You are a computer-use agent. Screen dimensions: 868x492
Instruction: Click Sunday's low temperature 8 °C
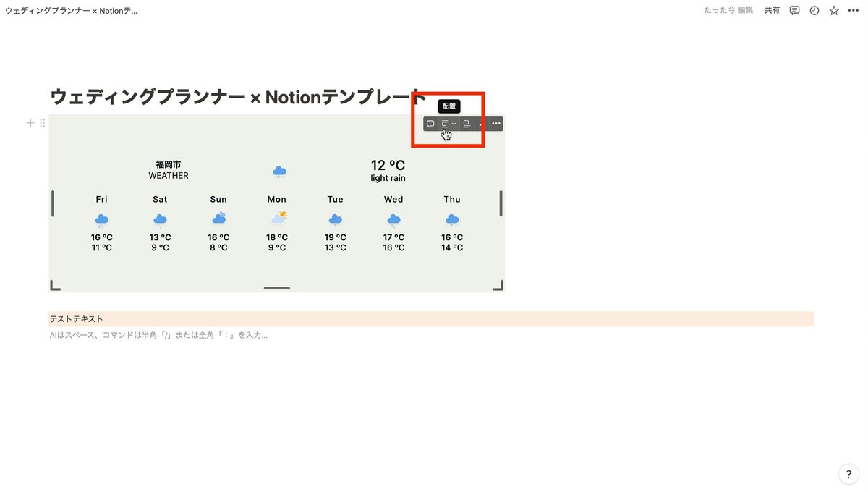pyautogui.click(x=218, y=247)
